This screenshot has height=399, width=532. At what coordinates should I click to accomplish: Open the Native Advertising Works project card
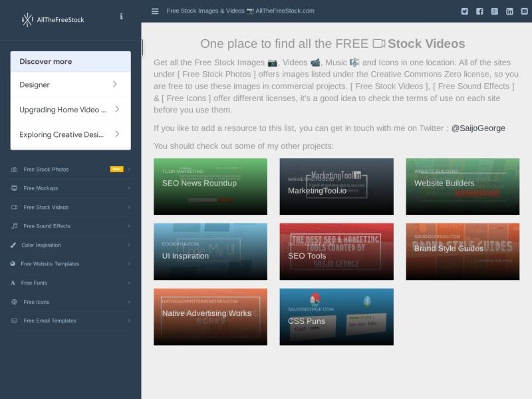coord(210,317)
